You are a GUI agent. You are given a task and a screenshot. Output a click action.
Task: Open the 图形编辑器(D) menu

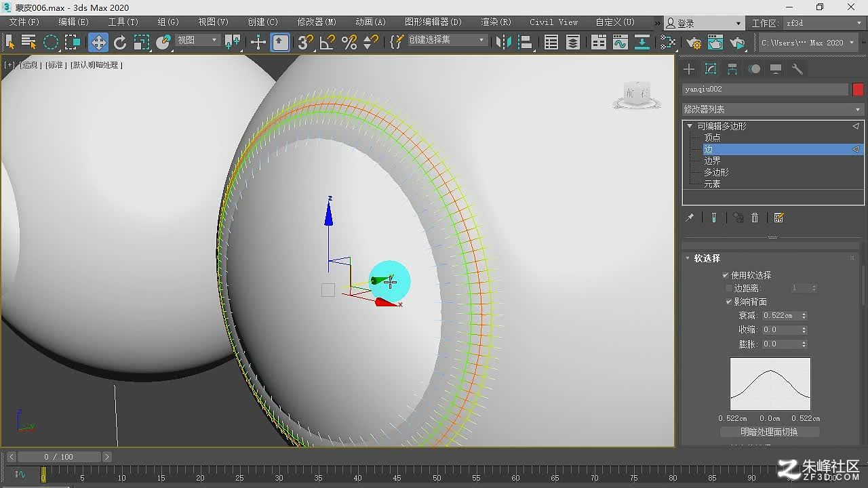click(433, 22)
